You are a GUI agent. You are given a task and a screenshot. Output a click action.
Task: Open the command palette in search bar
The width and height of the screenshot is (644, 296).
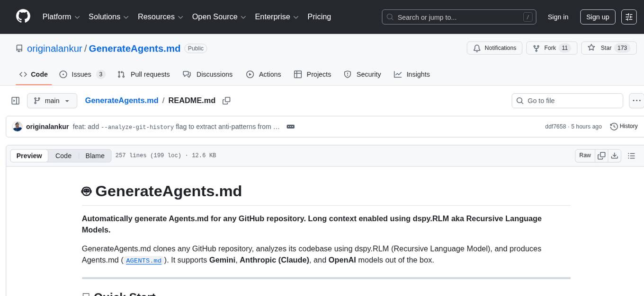coord(528,17)
